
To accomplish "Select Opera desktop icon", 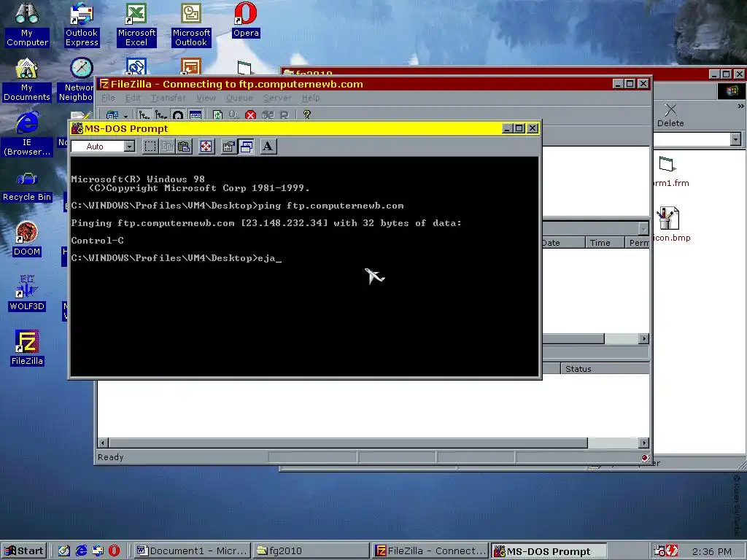I will point(246,20).
